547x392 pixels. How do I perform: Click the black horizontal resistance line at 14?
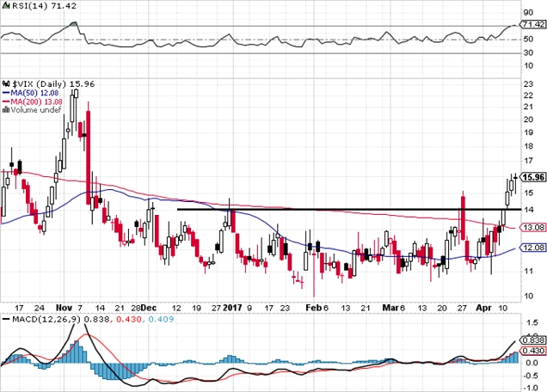click(x=349, y=209)
